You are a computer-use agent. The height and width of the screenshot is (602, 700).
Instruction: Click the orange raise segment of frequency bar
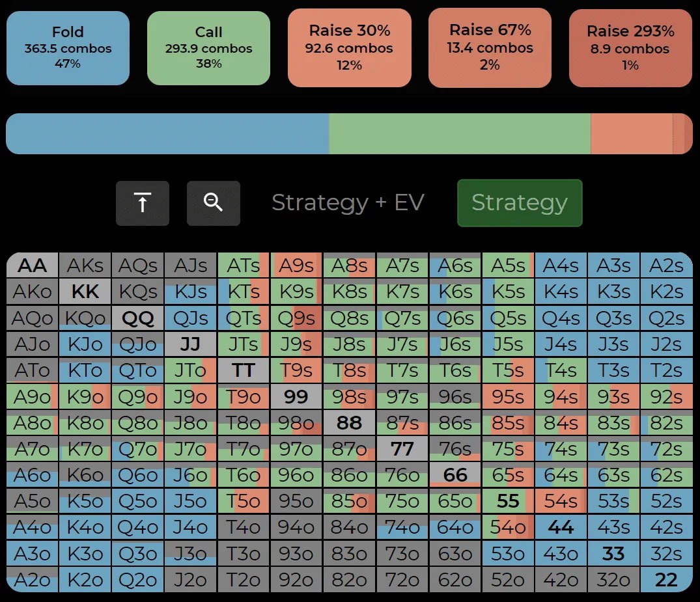pos(630,134)
